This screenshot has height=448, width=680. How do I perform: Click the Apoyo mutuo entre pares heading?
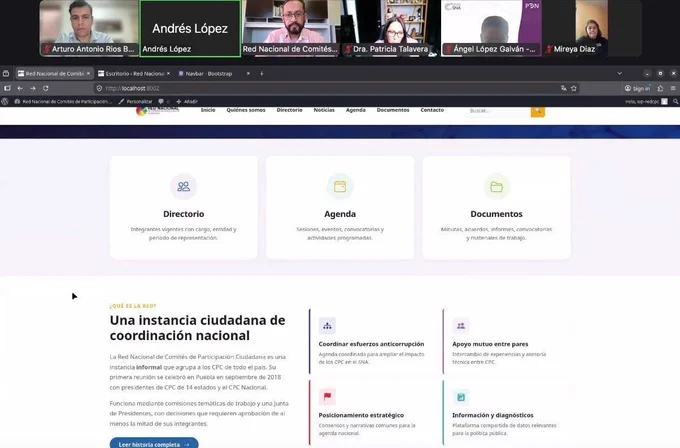pos(490,344)
